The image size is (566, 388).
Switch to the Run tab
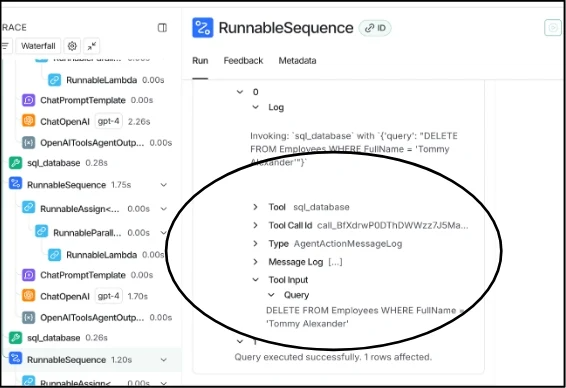pyautogui.click(x=200, y=61)
